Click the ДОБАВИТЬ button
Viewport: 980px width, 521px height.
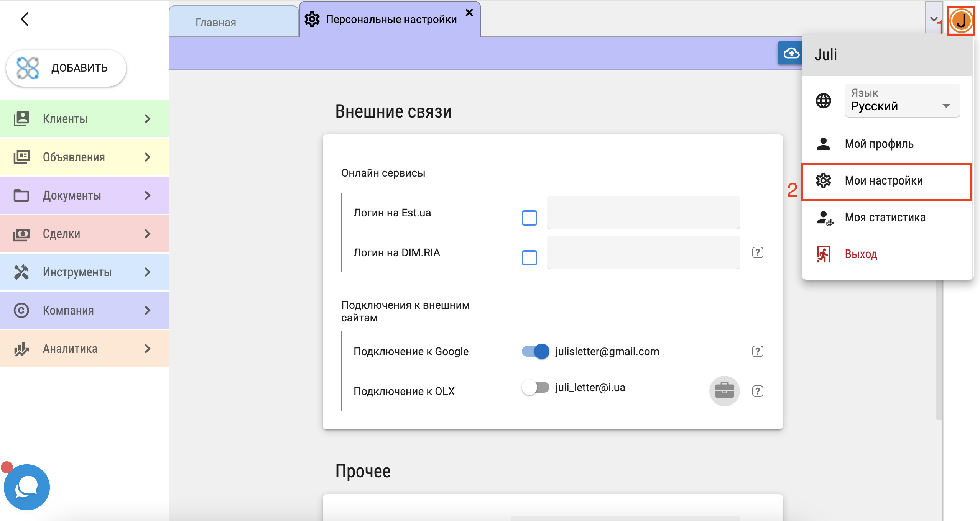pos(66,68)
